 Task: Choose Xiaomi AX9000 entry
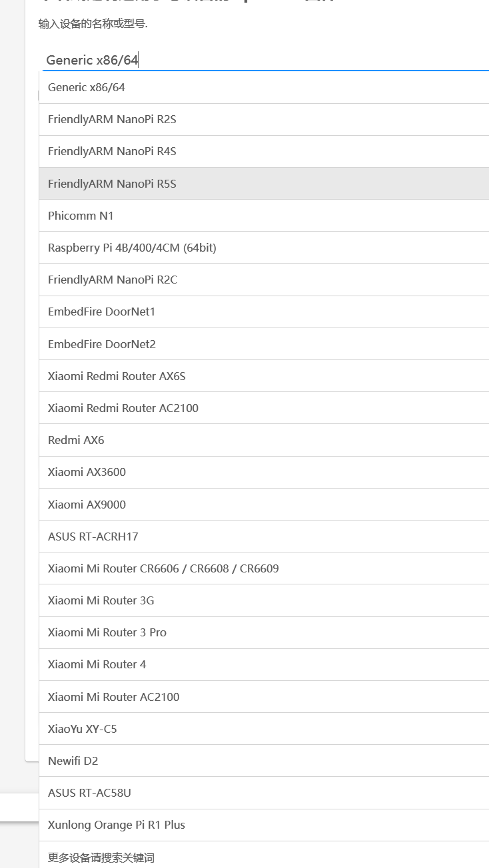tap(87, 505)
